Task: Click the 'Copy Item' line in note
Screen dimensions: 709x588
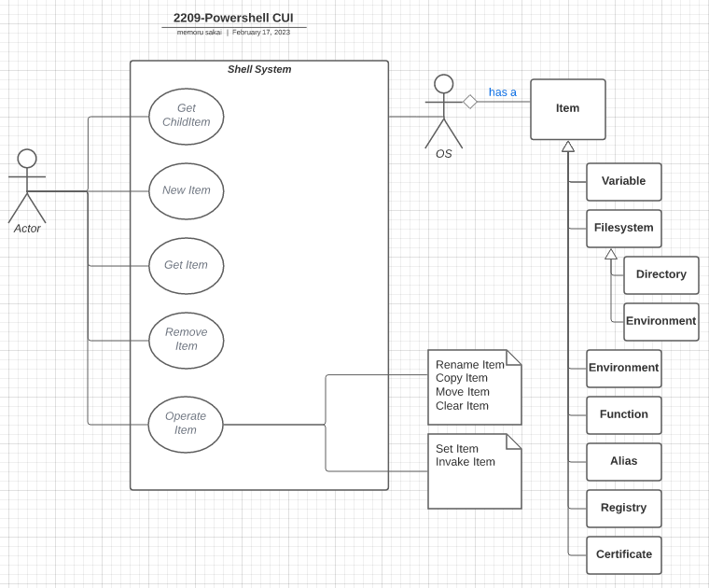Action: [x=462, y=378]
